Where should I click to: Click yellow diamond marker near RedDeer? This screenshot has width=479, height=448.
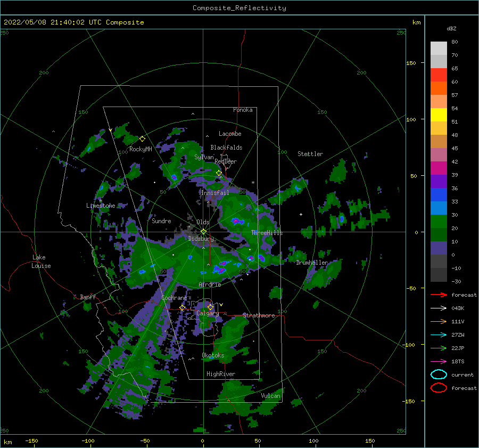click(x=219, y=173)
